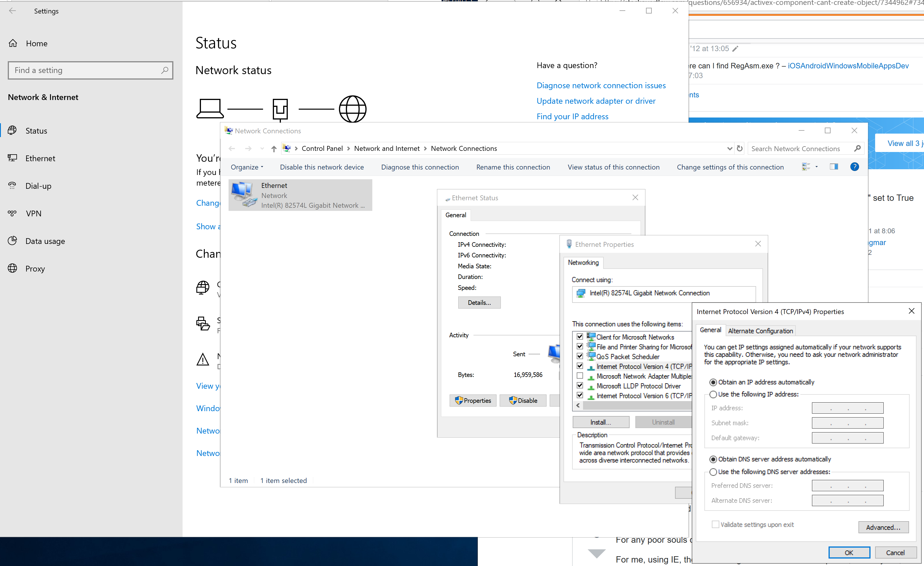Open the Data usage page
Image resolution: width=924 pixels, height=566 pixels.
(45, 241)
